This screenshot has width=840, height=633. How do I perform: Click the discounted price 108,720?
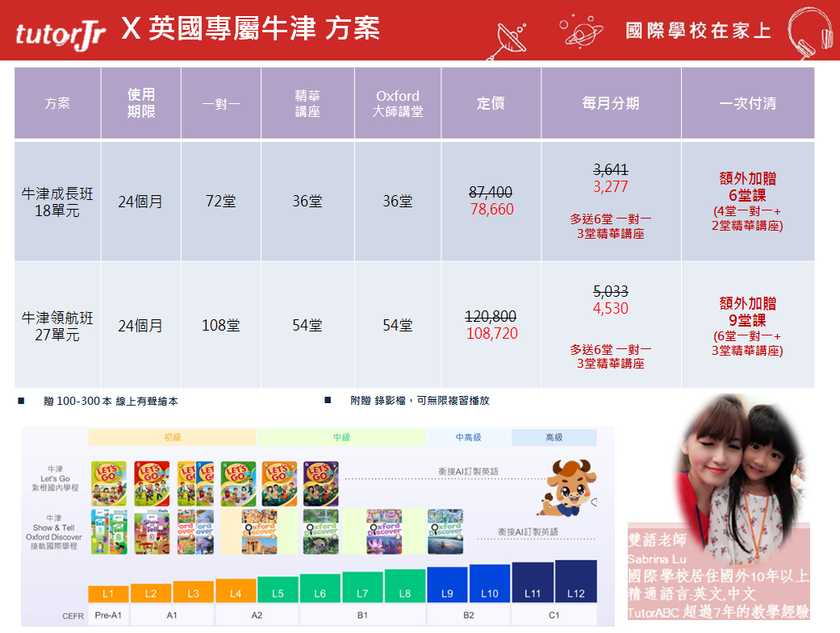click(x=491, y=334)
